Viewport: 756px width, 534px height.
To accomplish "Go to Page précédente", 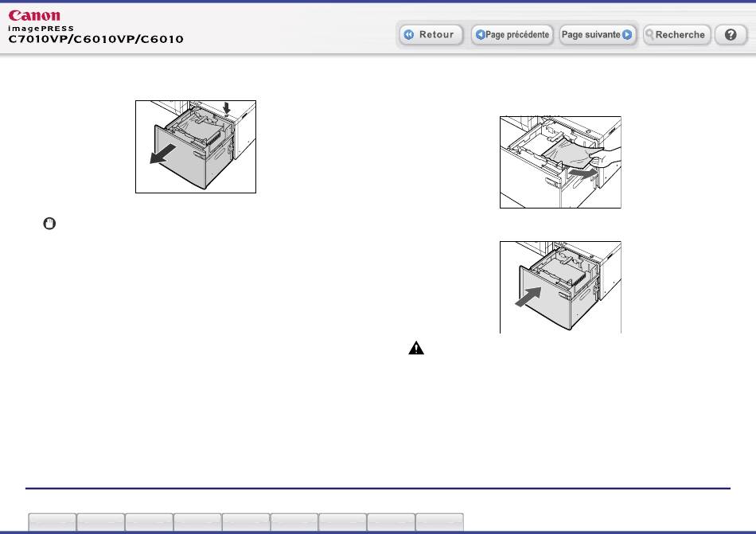I will (x=512, y=35).
